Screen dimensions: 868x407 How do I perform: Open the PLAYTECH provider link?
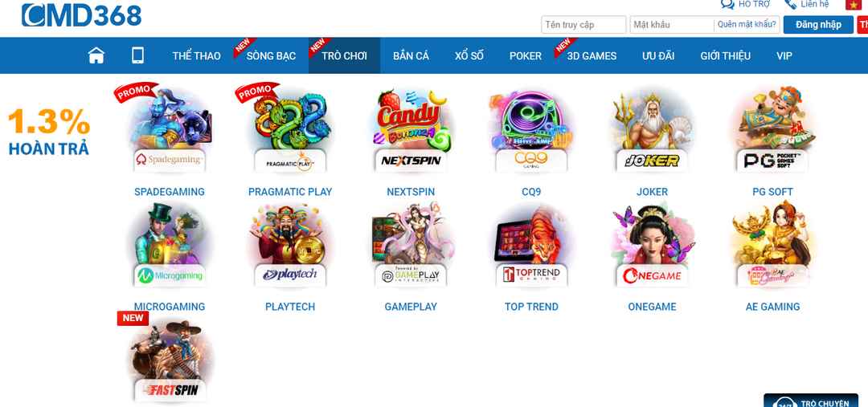tap(290, 307)
